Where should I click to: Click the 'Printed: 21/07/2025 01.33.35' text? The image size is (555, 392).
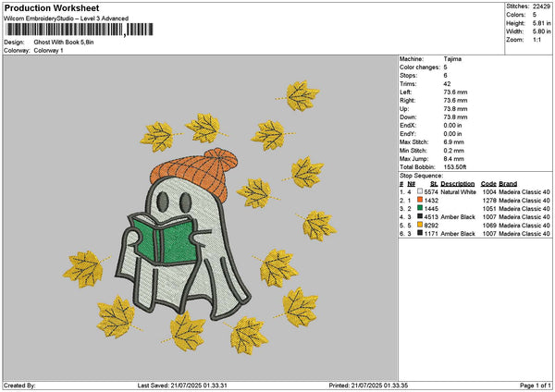point(368,386)
